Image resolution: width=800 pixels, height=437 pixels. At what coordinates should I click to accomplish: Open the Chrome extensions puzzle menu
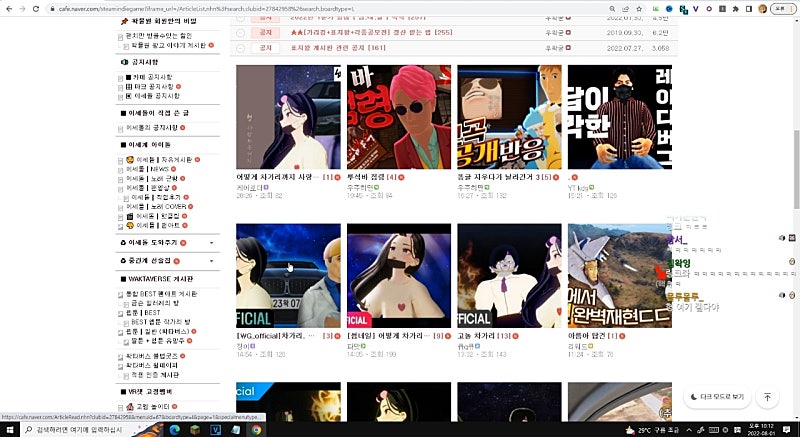735,9
